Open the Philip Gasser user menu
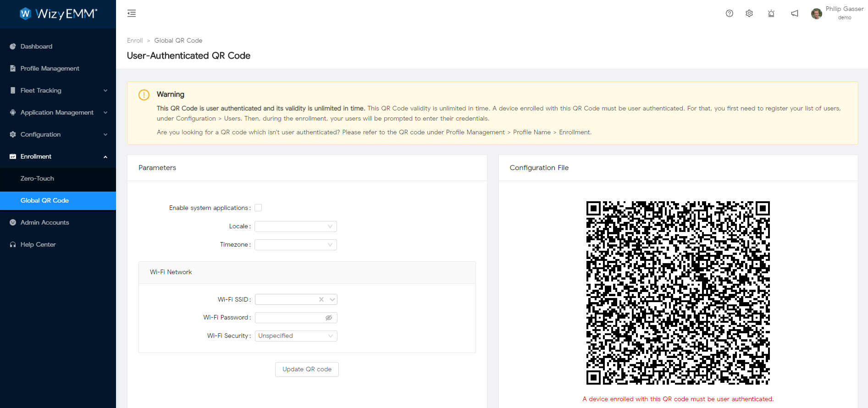The image size is (868, 408). point(837,13)
